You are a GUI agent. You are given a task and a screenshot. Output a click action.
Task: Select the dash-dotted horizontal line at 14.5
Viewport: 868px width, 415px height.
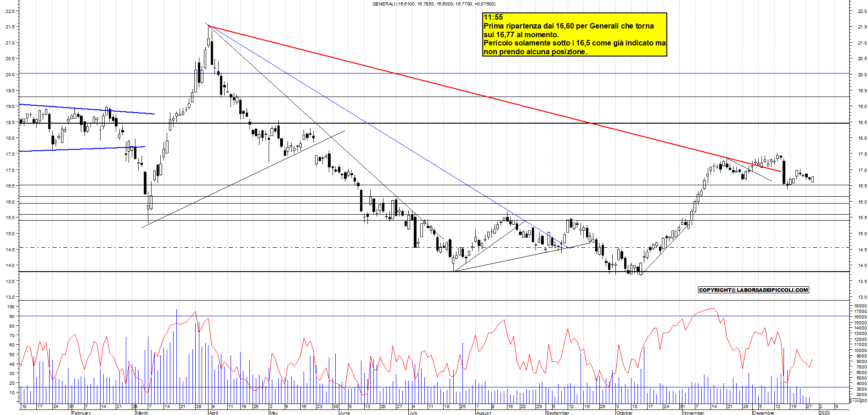click(434, 248)
